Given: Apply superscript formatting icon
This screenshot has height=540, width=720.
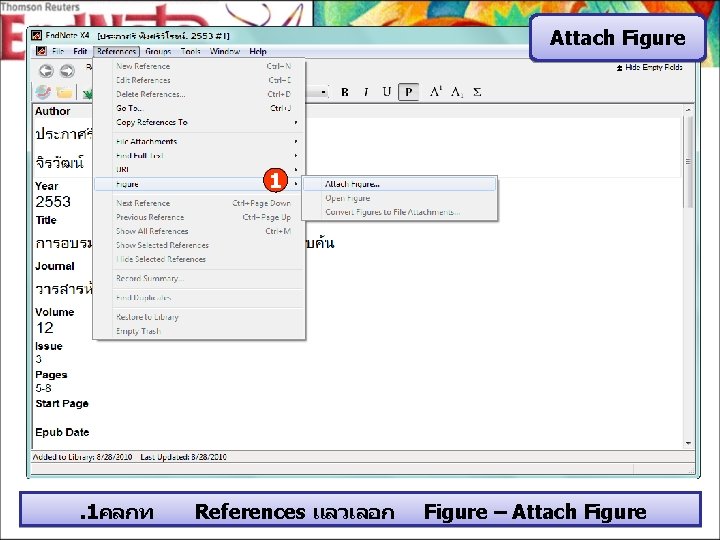Looking at the screenshot, I should pos(436,92).
